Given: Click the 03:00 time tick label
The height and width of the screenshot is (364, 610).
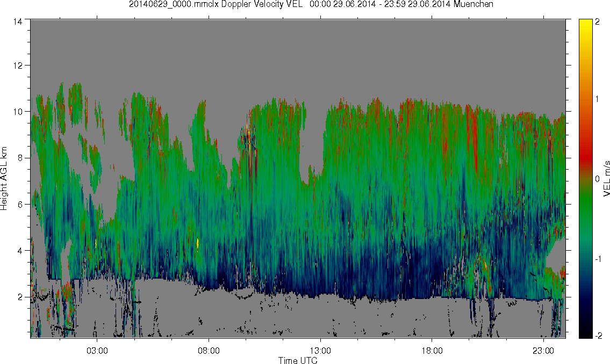Looking at the screenshot, I should pyautogui.click(x=97, y=351).
